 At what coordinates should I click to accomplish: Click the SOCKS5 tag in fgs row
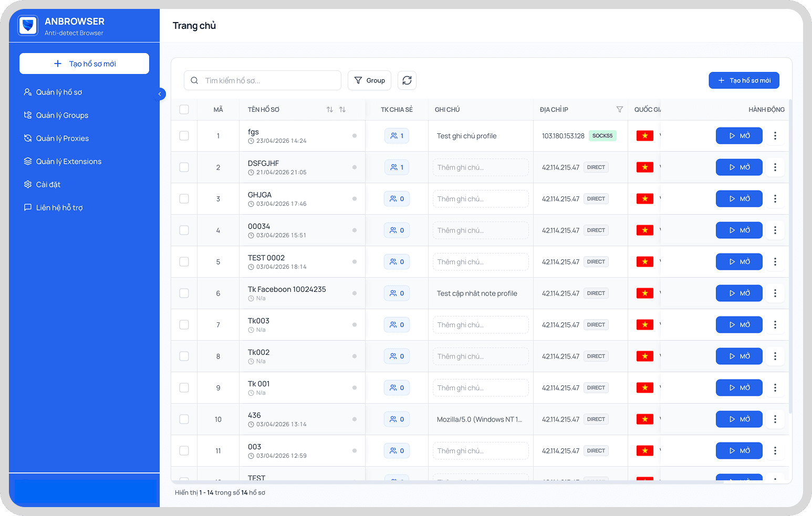pyautogui.click(x=602, y=136)
